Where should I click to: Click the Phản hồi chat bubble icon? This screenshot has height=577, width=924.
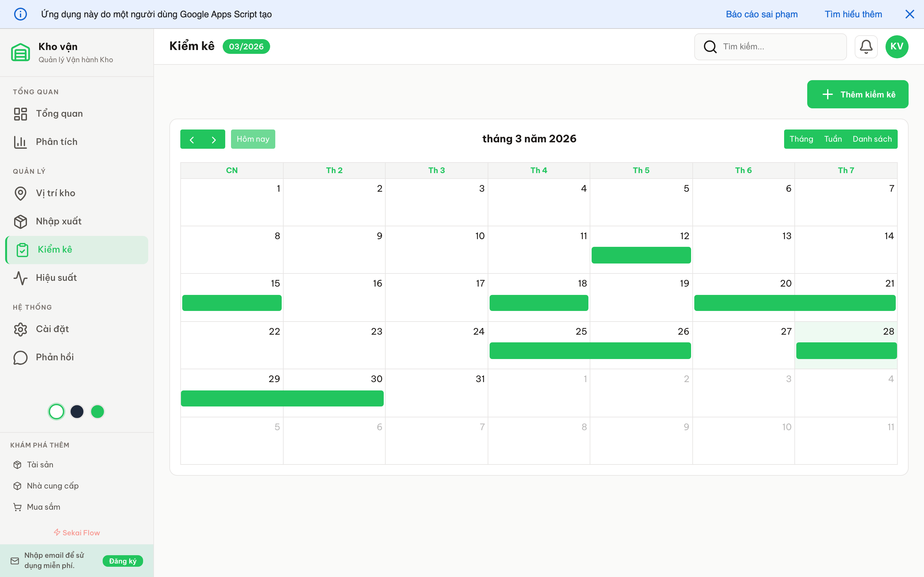tap(21, 357)
